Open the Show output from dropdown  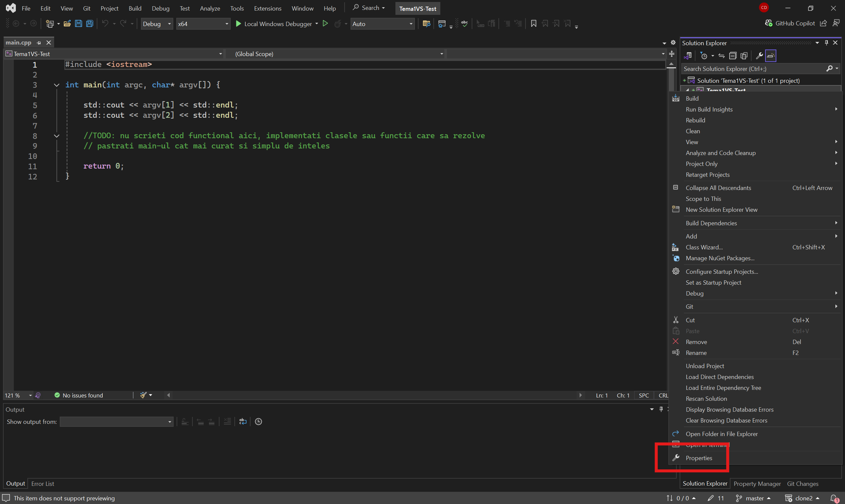click(116, 422)
